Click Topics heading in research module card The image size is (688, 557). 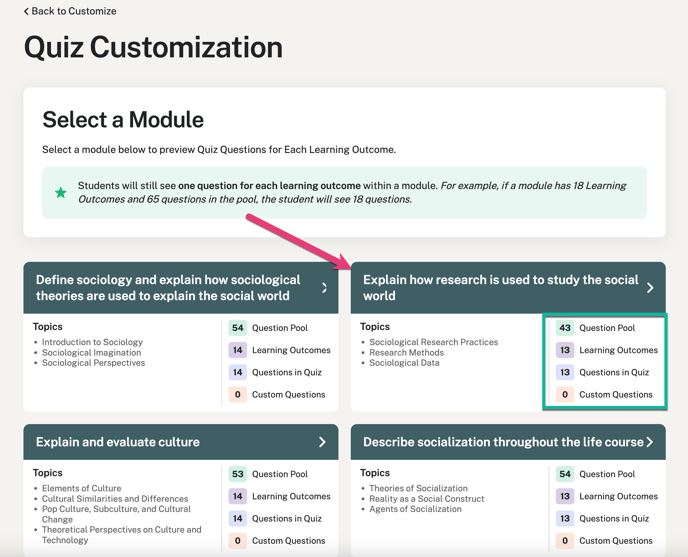[x=375, y=327]
